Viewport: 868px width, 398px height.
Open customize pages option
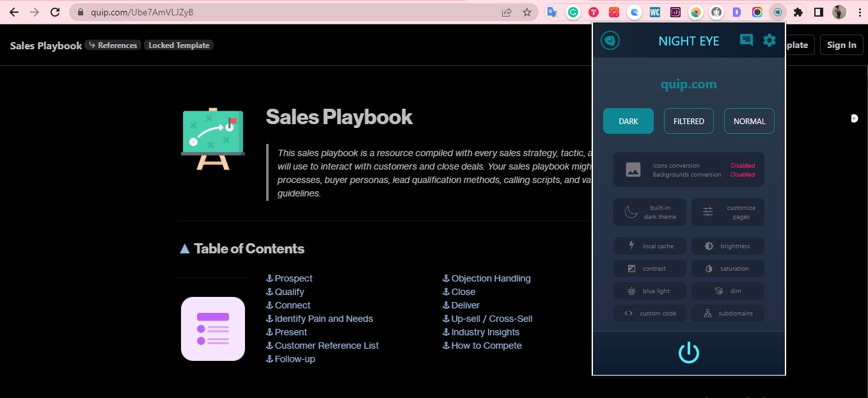[x=728, y=212]
